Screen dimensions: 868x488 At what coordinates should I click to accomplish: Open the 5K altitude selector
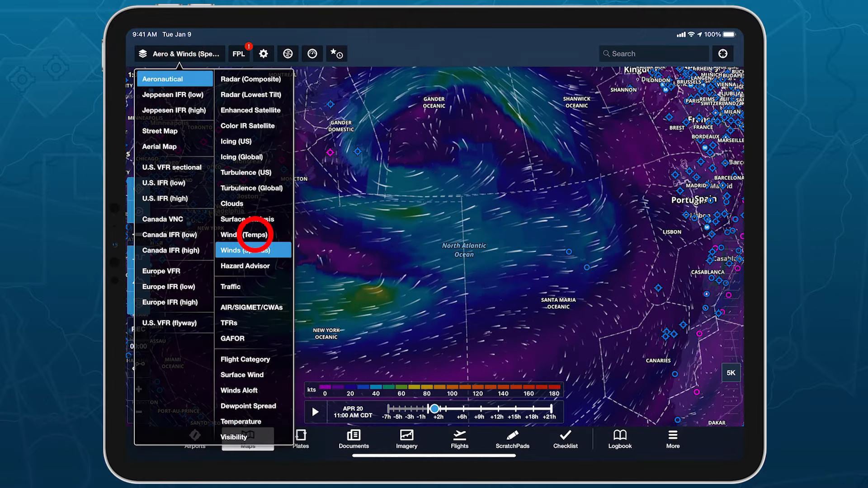[x=731, y=373]
